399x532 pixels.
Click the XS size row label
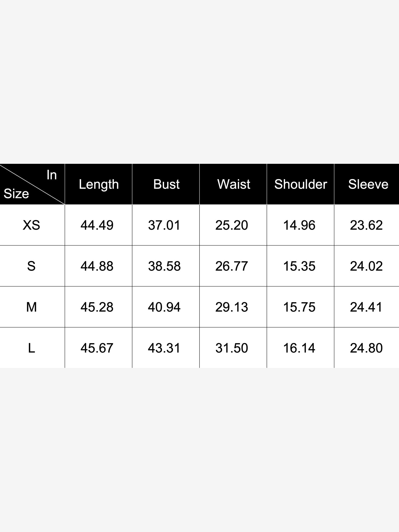click(x=31, y=225)
